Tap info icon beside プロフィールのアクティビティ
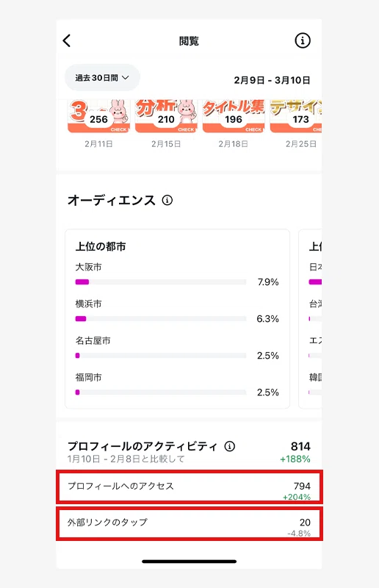Image resolution: width=379 pixels, height=588 pixels. tap(230, 446)
